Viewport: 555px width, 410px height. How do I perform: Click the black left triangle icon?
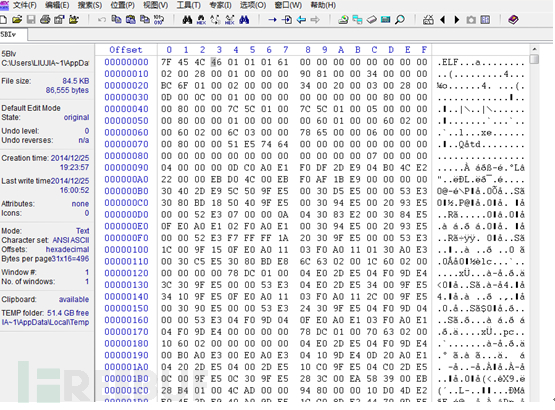(442, 20)
